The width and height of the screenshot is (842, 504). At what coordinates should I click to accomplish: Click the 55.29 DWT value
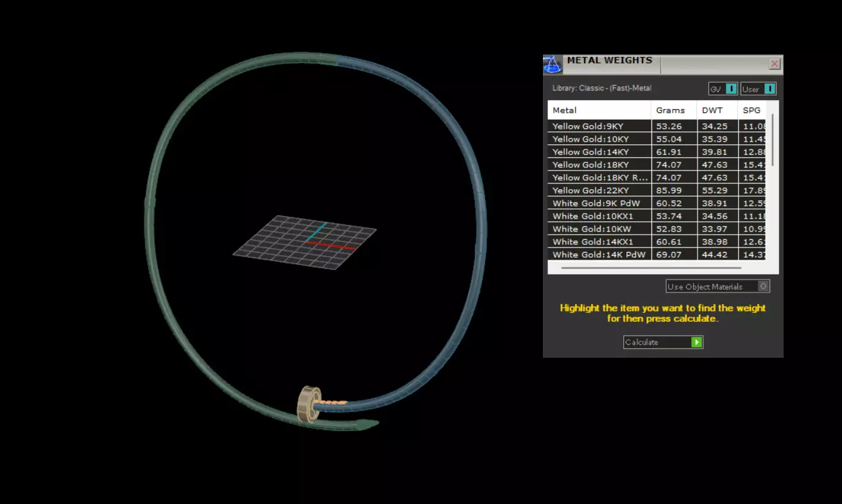[714, 190]
